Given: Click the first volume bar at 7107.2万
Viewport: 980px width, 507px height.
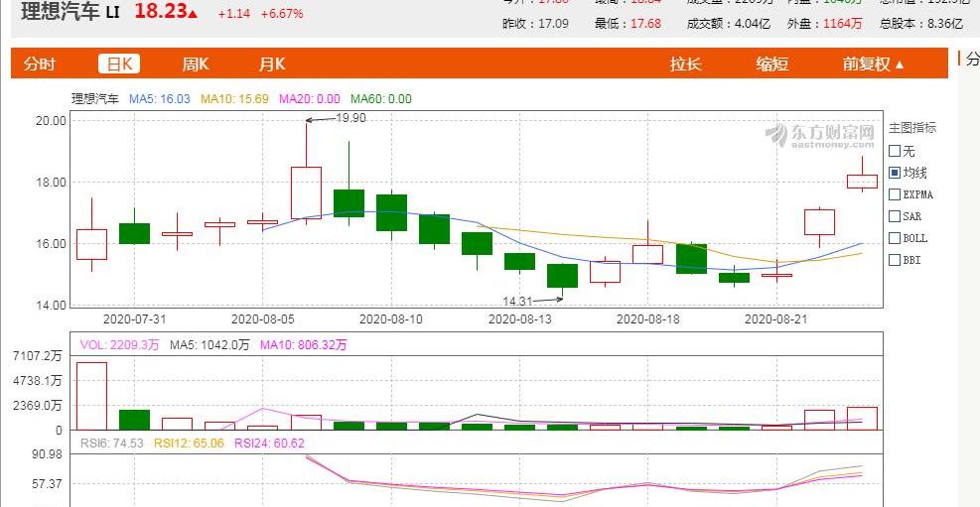Looking at the screenshot, I should click(x=91, y=396).
